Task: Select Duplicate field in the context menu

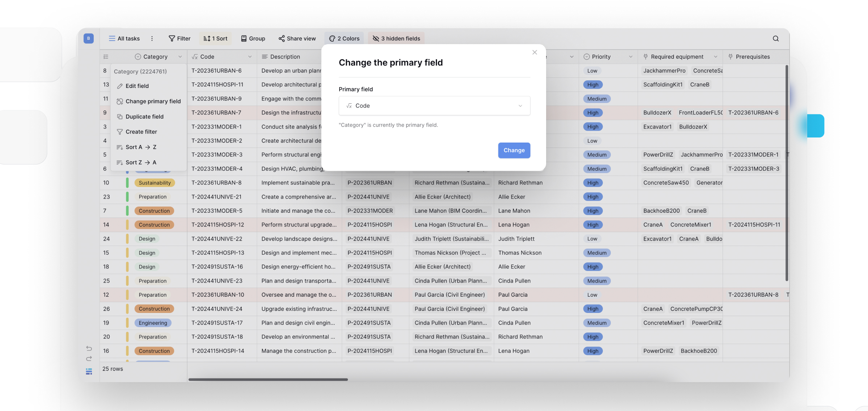Action: point(144,116)
